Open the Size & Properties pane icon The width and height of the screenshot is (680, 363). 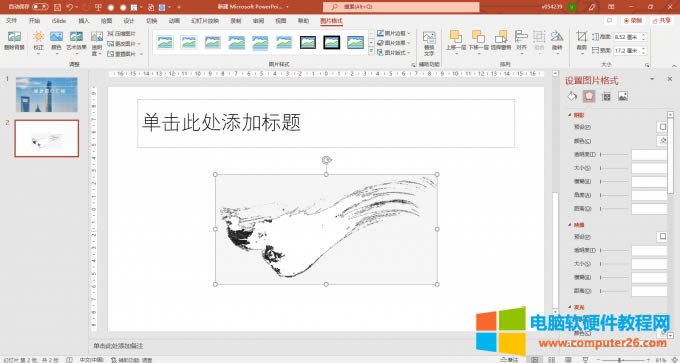point(606,96)
